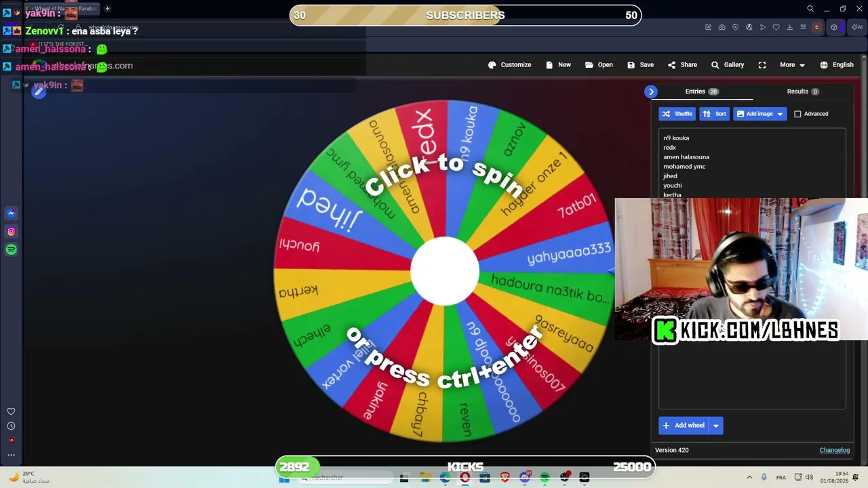Open the history clock icon in sidebar
Image resolution: width=868 pixels, height=488 pixels.
point(11,426)
